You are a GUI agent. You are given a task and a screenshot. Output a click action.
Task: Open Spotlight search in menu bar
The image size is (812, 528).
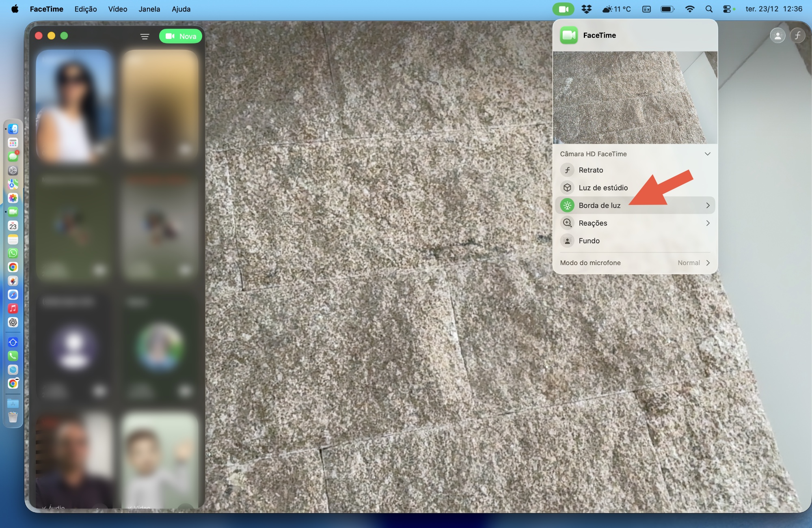pyautogui.click(x=709, y=9)
